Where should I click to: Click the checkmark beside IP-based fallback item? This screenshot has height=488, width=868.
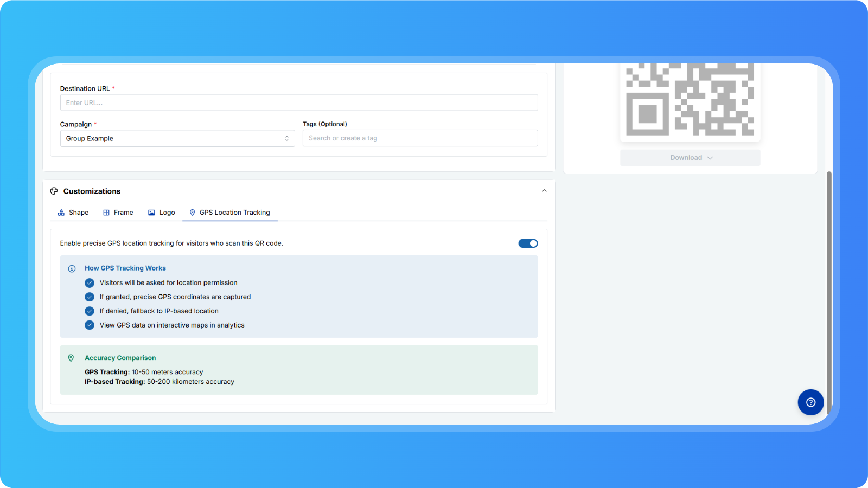(x=90, y=311)
